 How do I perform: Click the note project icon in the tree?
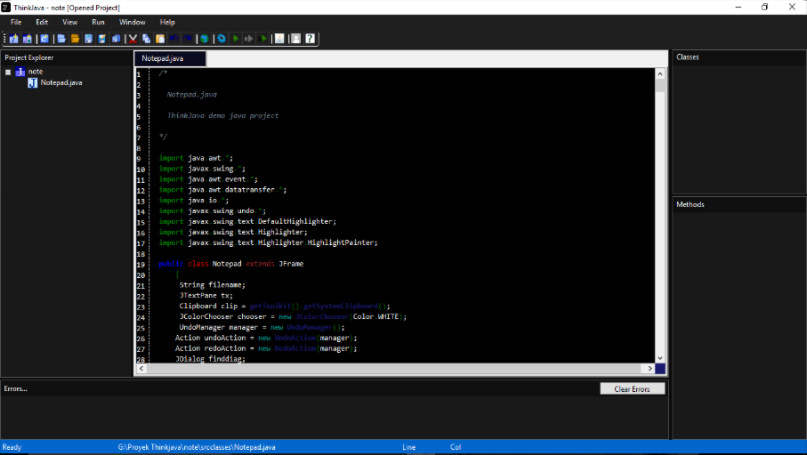[20, 72]
